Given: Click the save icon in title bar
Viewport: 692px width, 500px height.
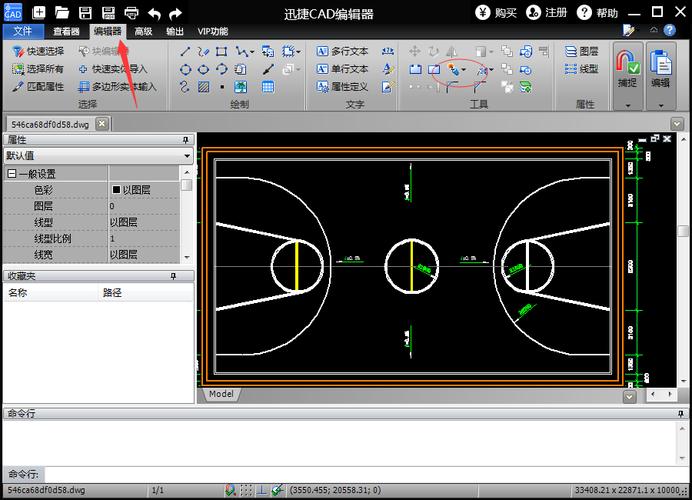Looking at the screenshot, I should tap(85, 12).
